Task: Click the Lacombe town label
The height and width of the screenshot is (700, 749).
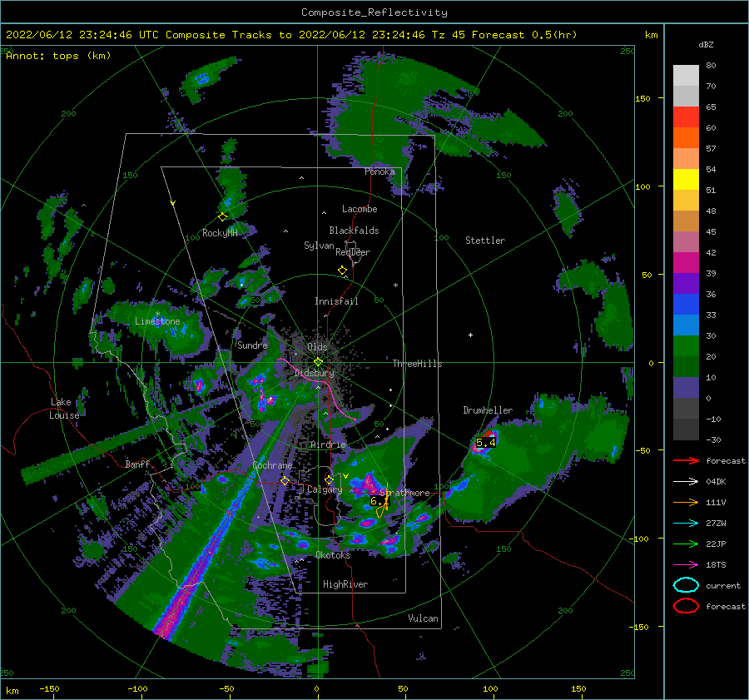Action: tap(360, 209)
